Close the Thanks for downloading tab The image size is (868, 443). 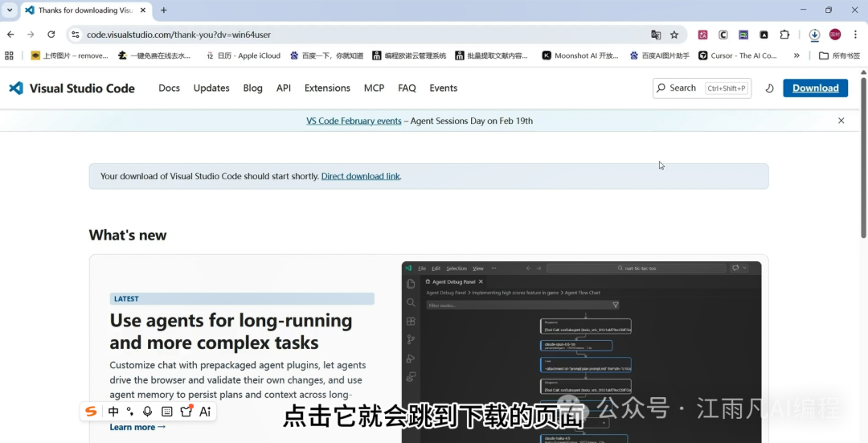tap(143, 10)
